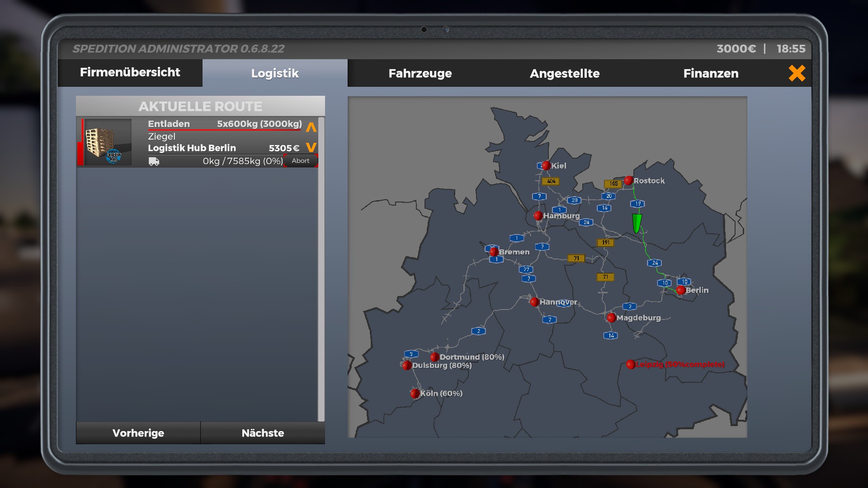The image size is (868, 488).
Task: Select the Leipzig red marker
Action: [631, 364]
